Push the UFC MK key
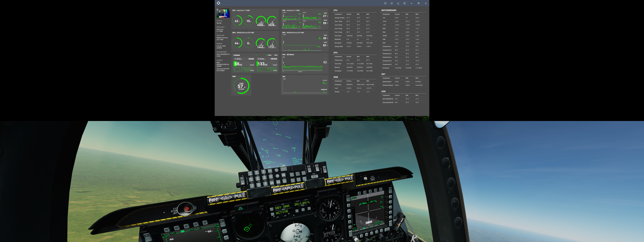Image resolution: width=644 pixels, height=242 pixels. point(283,175)
